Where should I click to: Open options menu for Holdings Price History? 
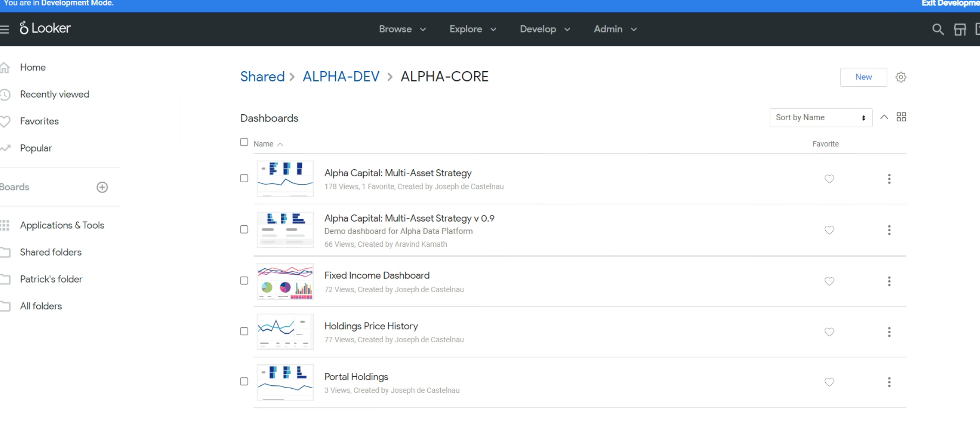[x=889, y=332]
